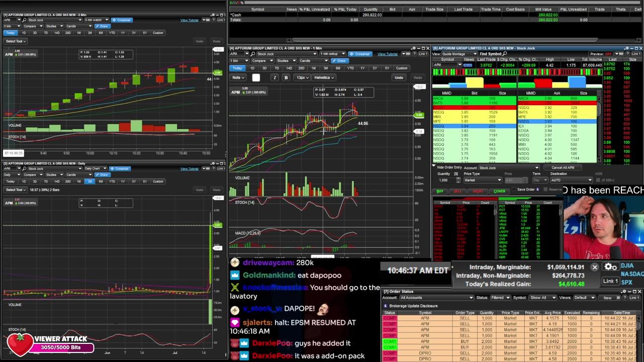
Task: Select Today range tab in 5 Min chart
Action: [x=11, y=33]
